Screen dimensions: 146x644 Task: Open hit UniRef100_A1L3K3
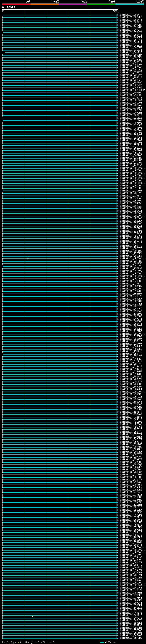click(x=131, y=188)
